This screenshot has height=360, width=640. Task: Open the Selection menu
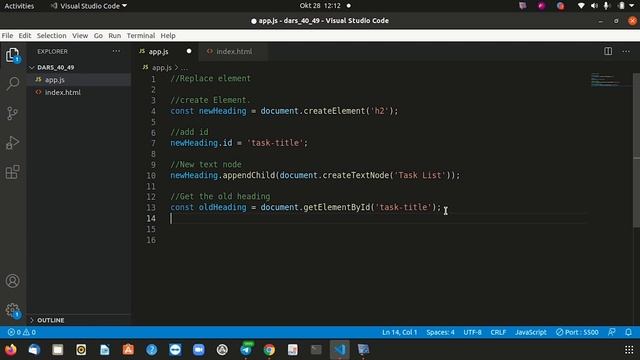click(x=51, y=36)
